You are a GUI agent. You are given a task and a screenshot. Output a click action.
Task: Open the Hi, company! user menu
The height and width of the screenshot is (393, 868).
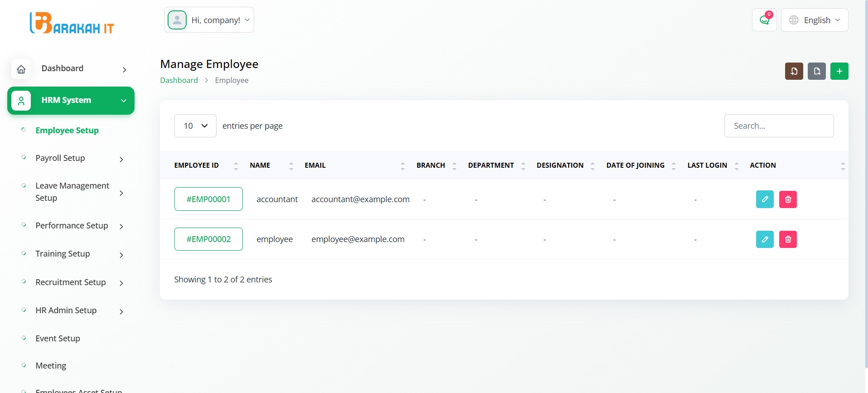pyautogui.click(x=209, y=20)
